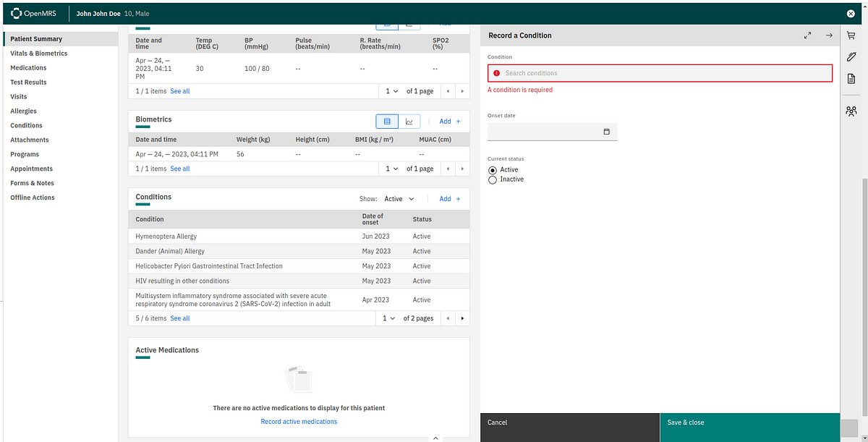Select the Multisystem inflammatory syndrome condition row
868x442 pixels.
point(299,299)
